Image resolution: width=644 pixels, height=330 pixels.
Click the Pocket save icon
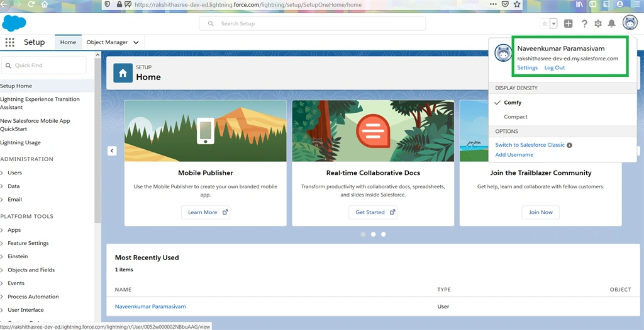pos(506,4)
